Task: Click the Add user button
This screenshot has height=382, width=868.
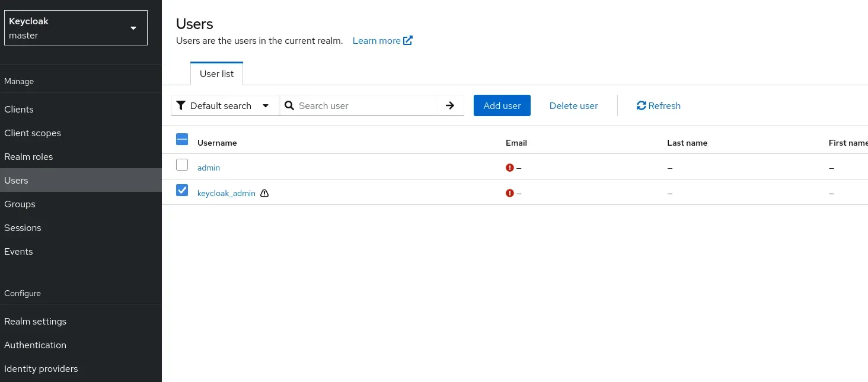Action: click(x=502, y=105)
